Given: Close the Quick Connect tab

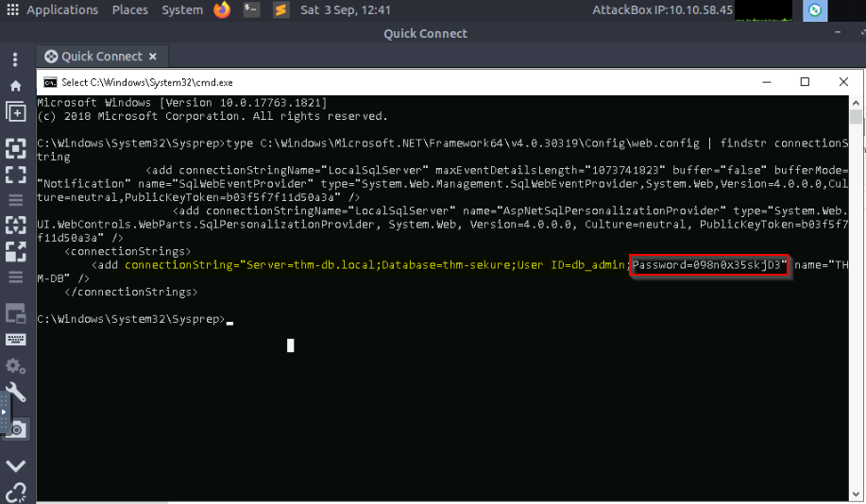Looking at the screenshot, I should (x=153, y=57).
